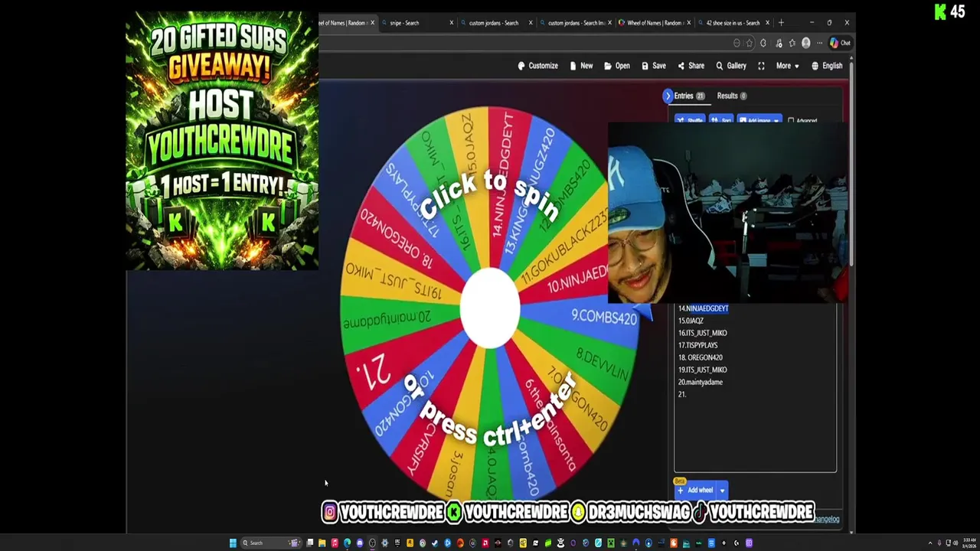Click the Add wheel button
The height and width of the screenshot is (551, 980).
[x=695, y=491]
